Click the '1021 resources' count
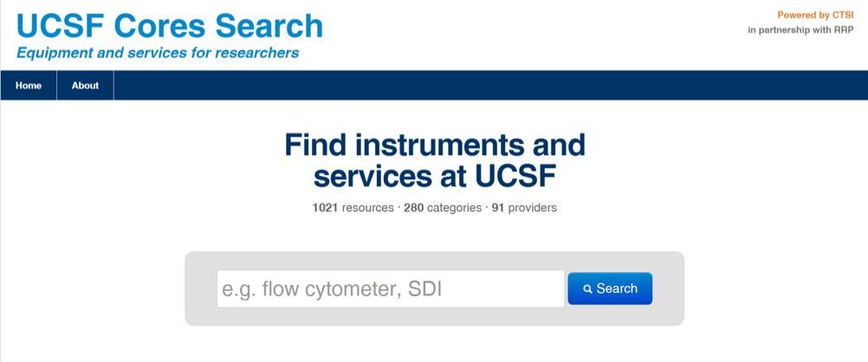The height and width of the screenshot is (362, 868). (353, 208)
